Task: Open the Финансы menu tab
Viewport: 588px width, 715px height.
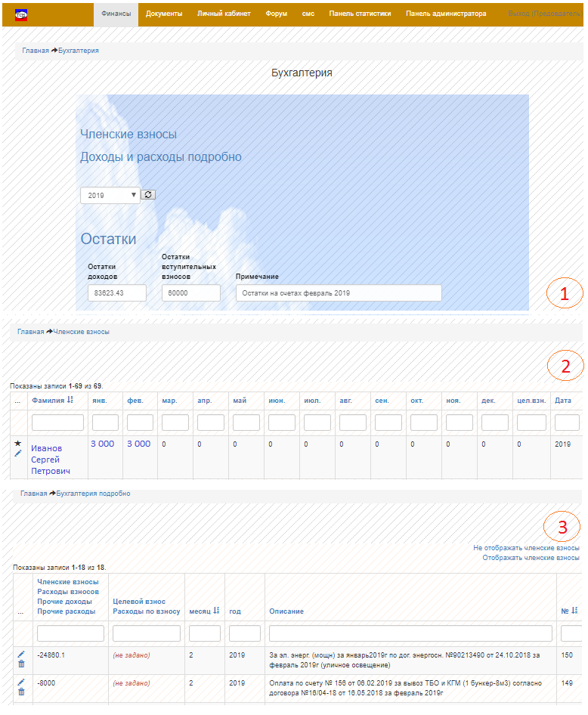Action: coord(116,14)
